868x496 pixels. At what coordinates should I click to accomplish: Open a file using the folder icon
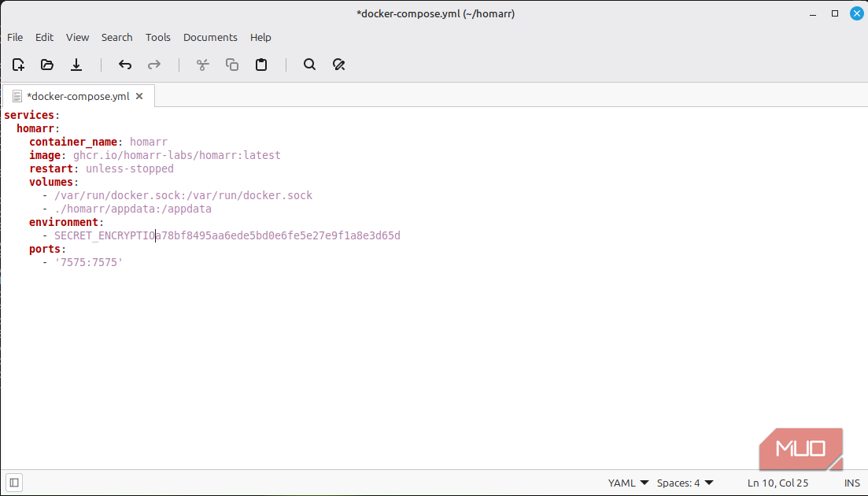point(47,65)
